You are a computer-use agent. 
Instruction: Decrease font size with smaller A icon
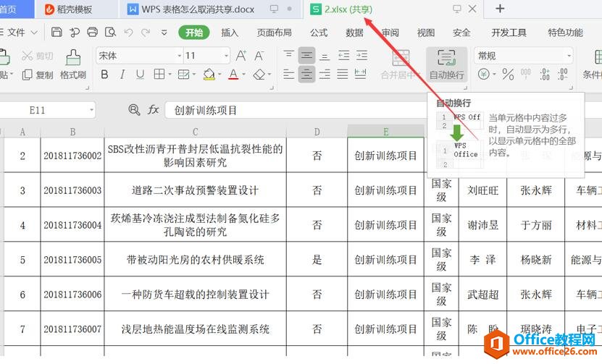[259, 56]
